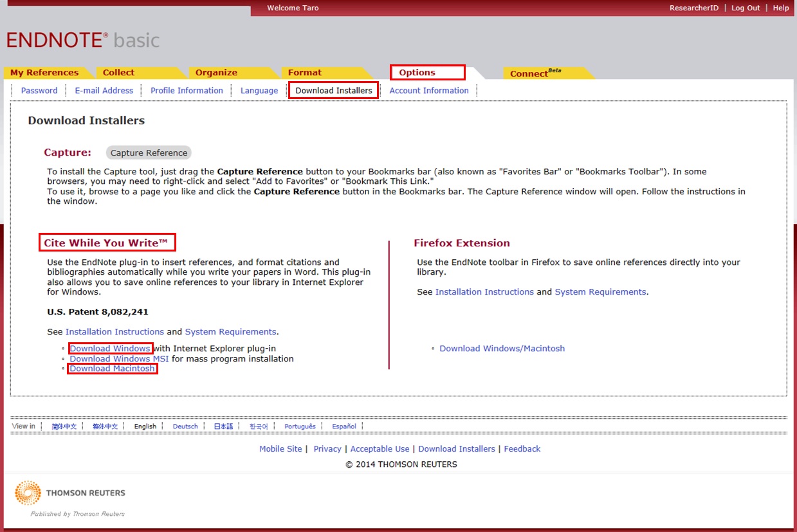Screen dimensions: 797x532
Task: Click the EndNote basic logo
Action: [x=83, y=40]
